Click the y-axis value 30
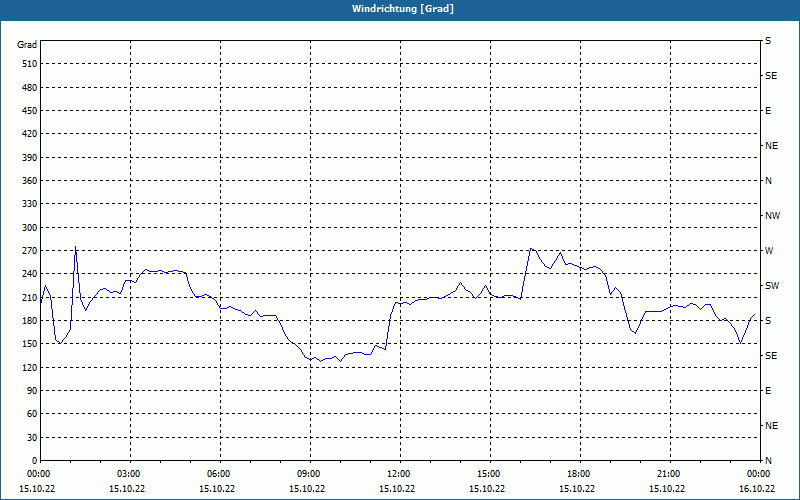Viewport: 800px width, 500px height. 32,437
